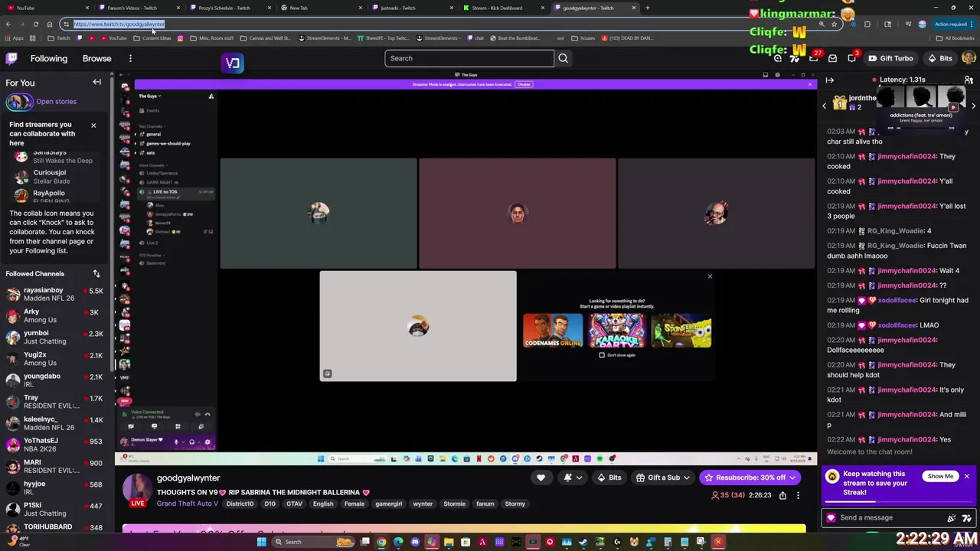The width and height of the screenshot is (980, 551).
Task: Click the Gift Turbo button
Action: coord(890,58)
